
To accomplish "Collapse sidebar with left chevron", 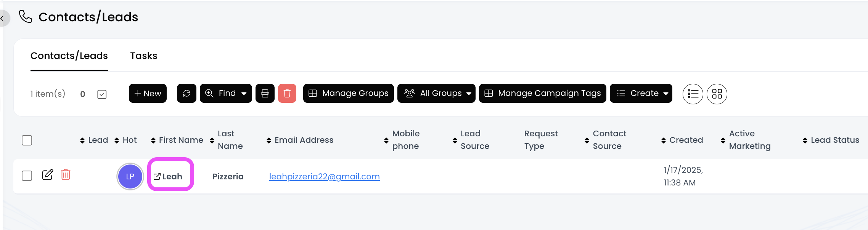I will [x=2, y=18].
